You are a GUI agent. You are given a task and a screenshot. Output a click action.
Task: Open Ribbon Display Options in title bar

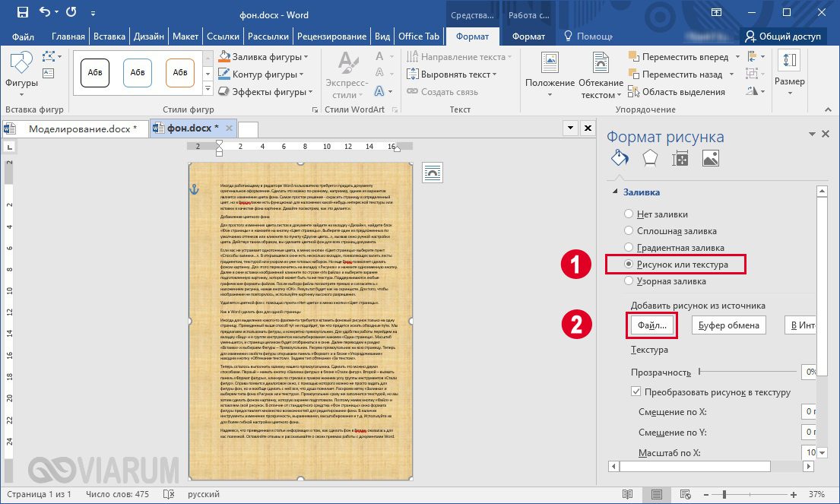click(x=716, y=12)
